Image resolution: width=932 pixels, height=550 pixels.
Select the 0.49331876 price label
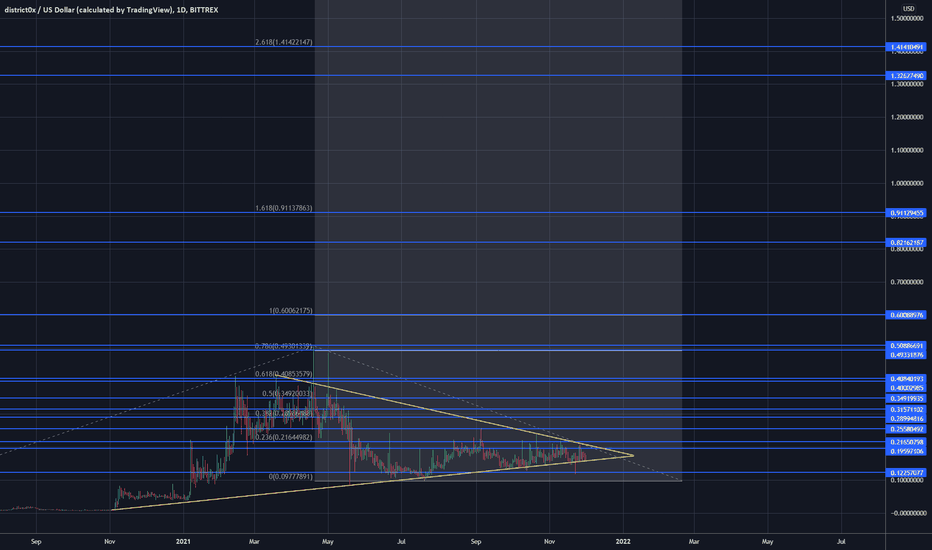click(x=906, y=355)
